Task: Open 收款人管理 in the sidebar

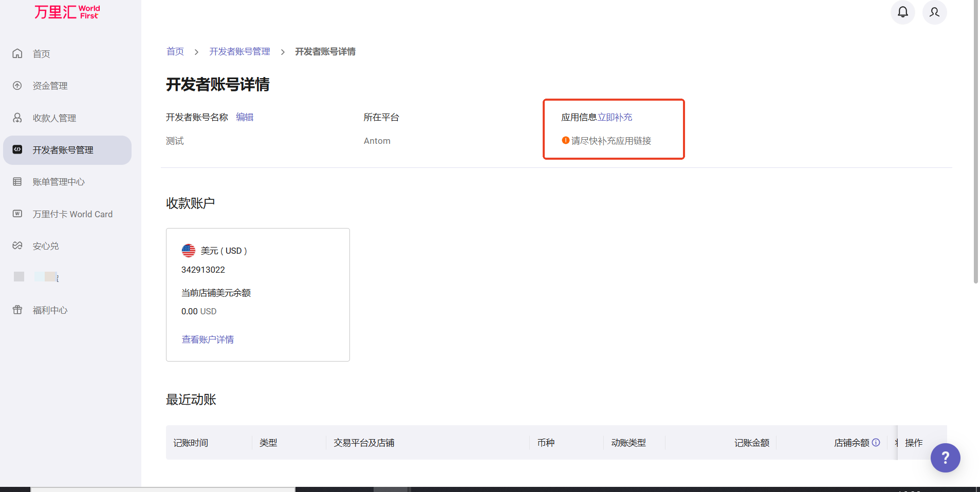Action: tap(54, 118)
